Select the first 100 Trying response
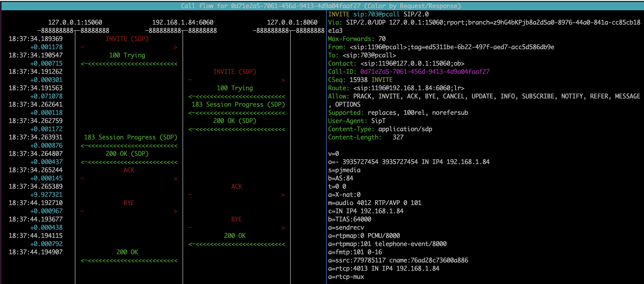 pyautogui.click(x=127, y=55)
